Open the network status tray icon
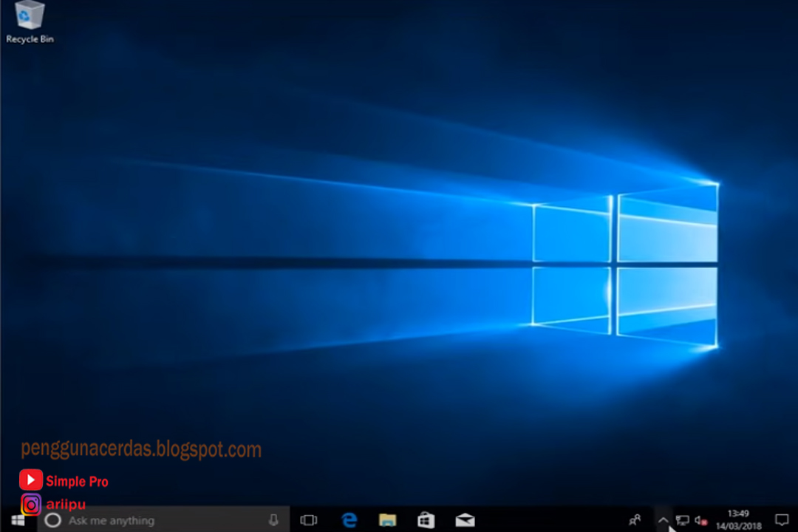 click(x=683, y=519)
